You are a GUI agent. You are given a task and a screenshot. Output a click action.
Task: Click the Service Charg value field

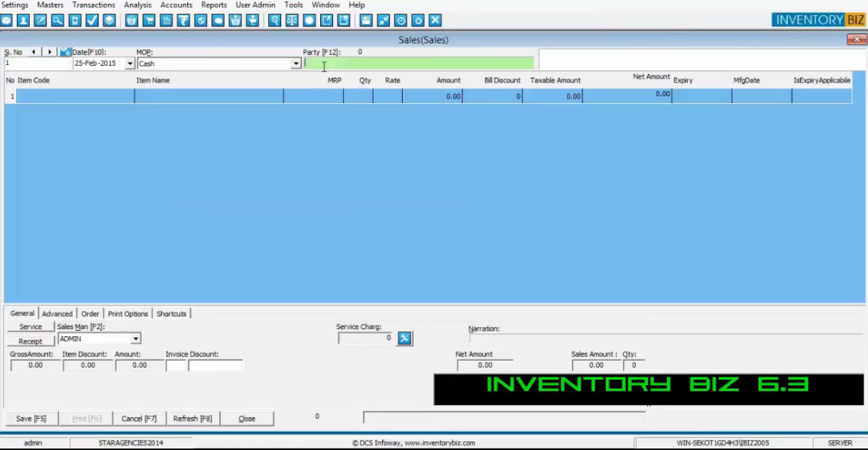[365, 338]
